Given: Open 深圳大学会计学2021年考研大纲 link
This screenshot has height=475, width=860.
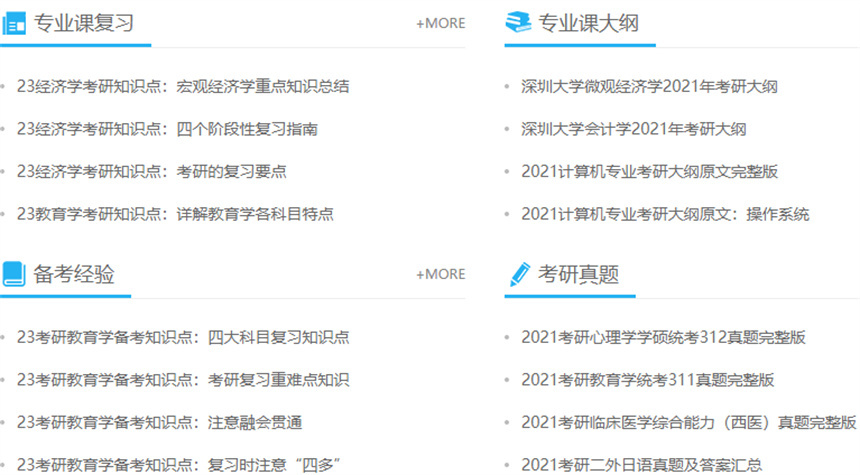Looking at the screenshot, I should pyautogui.click(x=633, y=129).
